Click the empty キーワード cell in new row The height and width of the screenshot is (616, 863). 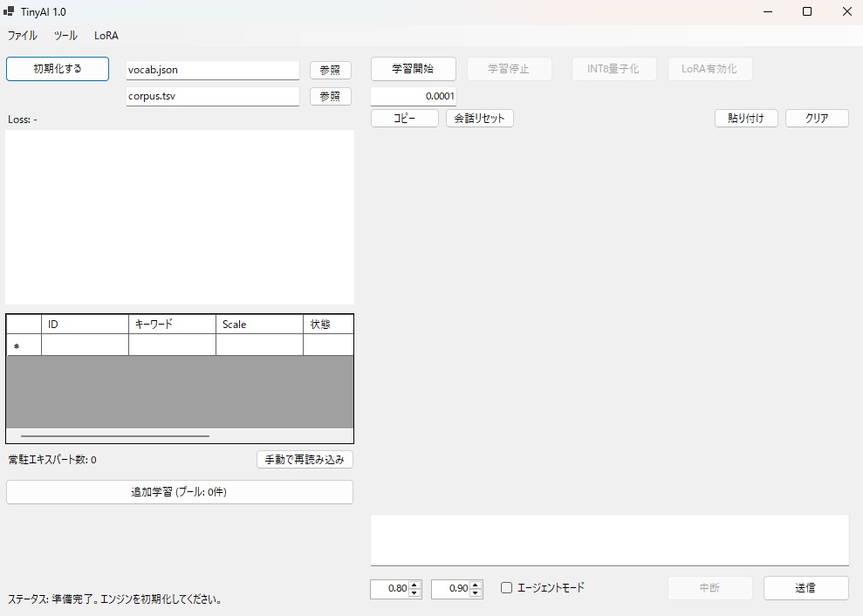[172, 346]
